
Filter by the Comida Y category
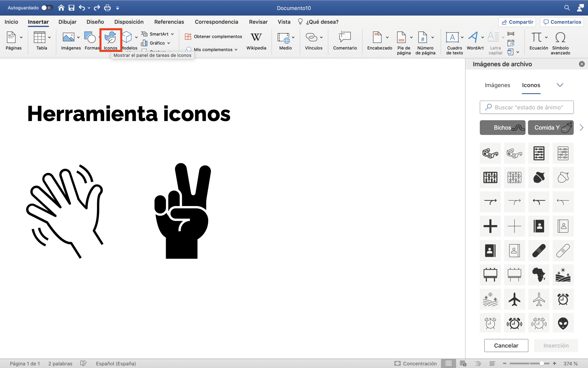(x=551, y=127)
